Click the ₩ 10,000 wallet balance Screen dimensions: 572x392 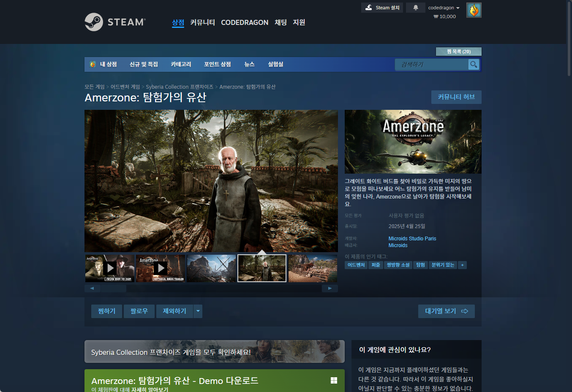coord(445,16)
